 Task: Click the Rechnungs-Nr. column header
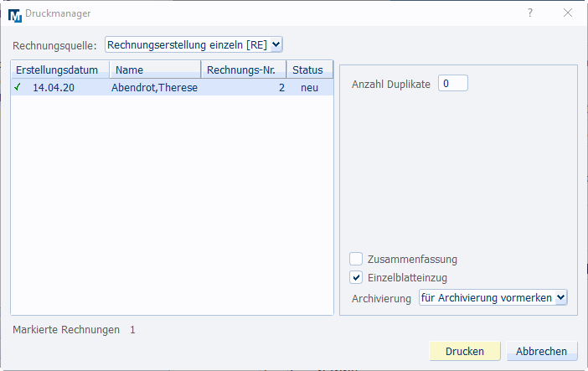click(x=244, y=70)
